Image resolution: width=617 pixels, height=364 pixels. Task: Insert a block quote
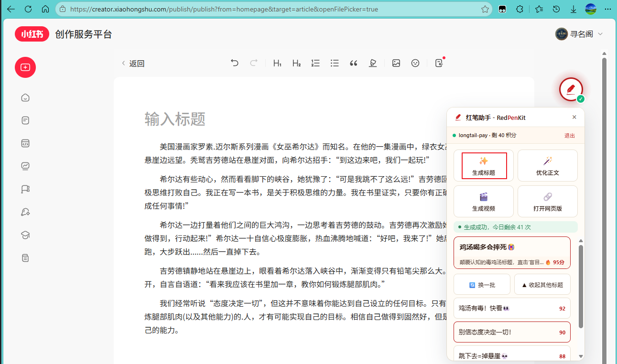(x=354, y=63)
